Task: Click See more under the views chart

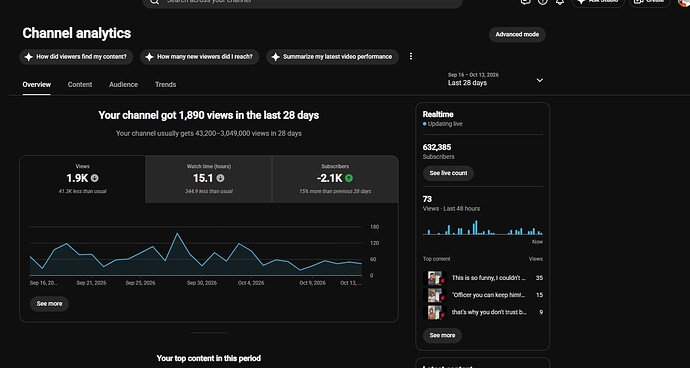Action: pyautogui.click(x=49, y=304)
